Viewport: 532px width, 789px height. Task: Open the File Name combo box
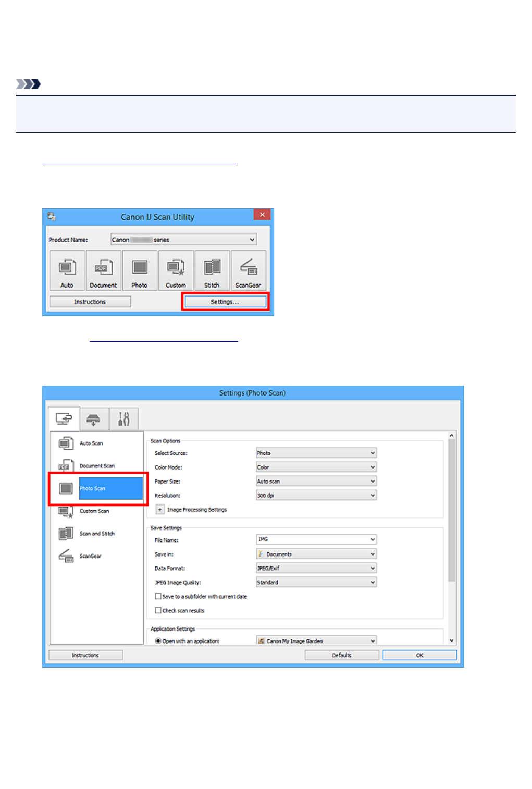tap(316, 539)
